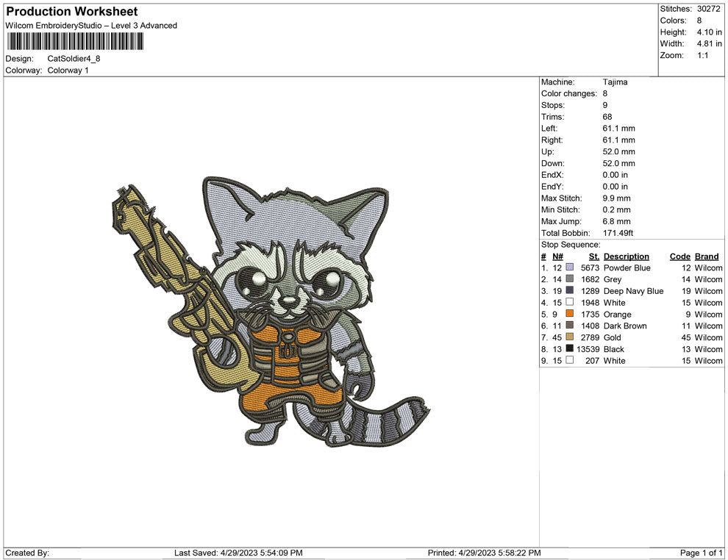Click the 'Powder Blue' description text
This screenshot has width=728, height=560.
pyautogui.click(x=627, y=268)
